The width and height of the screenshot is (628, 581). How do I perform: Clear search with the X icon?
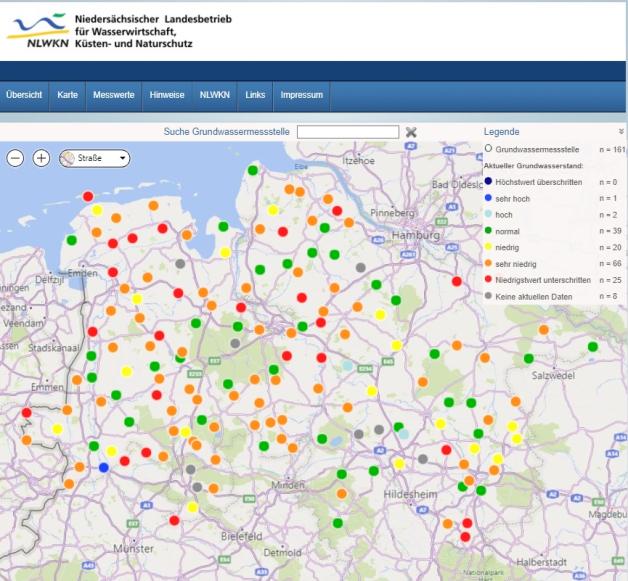411,132
